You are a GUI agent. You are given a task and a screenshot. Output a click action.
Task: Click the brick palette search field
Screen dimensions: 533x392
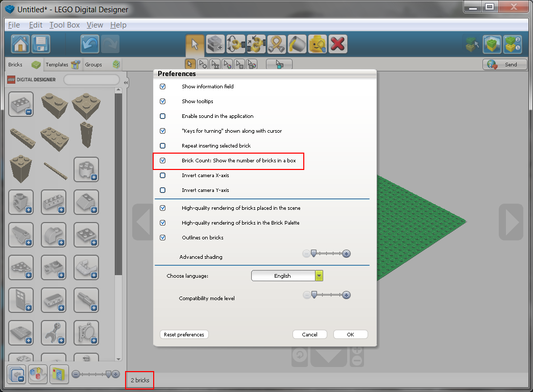point(91,80)
